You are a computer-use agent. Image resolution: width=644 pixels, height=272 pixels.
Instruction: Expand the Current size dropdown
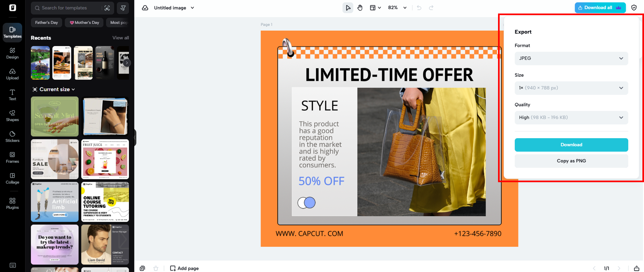54,89
